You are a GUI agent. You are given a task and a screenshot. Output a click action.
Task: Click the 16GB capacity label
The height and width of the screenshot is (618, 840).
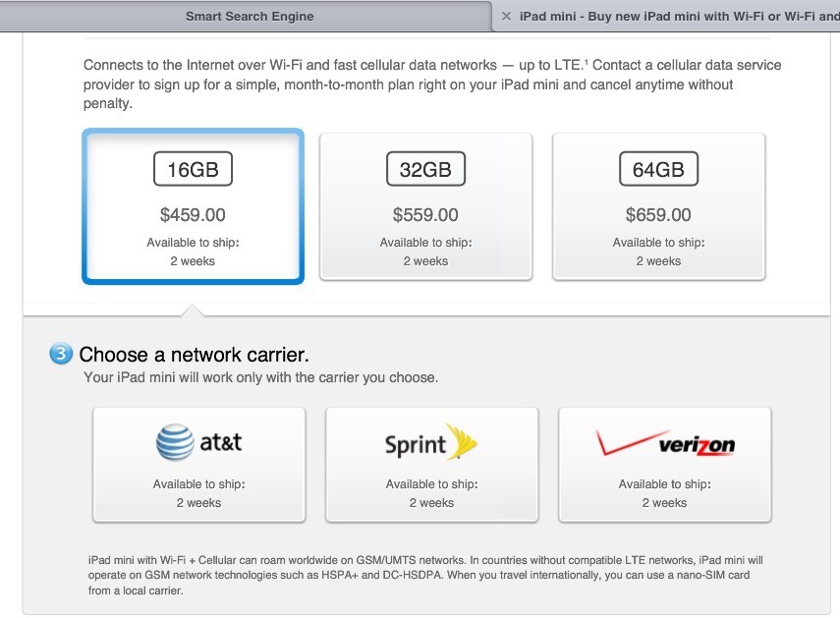tap(193, 169)
